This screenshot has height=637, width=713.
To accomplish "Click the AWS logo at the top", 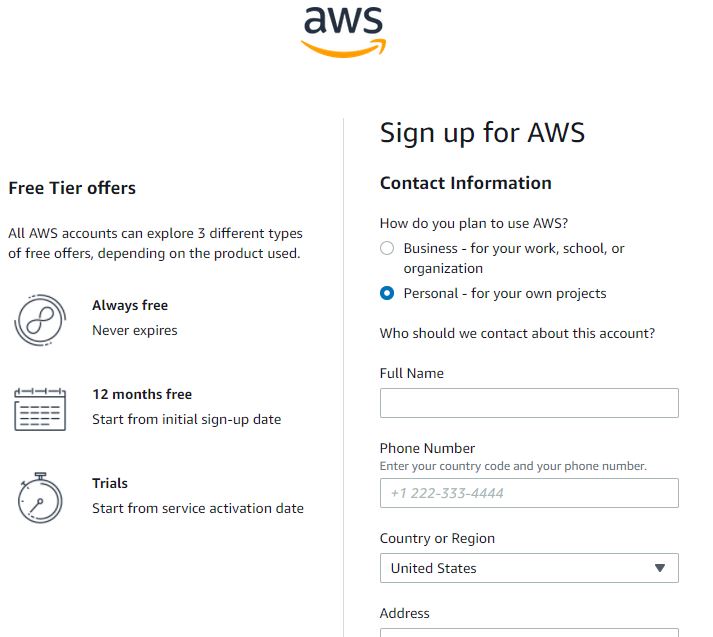I will pyautogui.click(x=343, y=31).
